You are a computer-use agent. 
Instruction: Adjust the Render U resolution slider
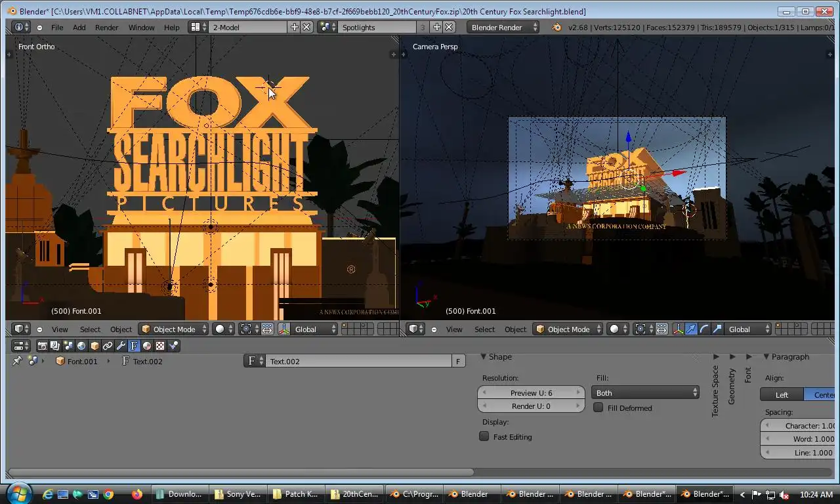531,406
